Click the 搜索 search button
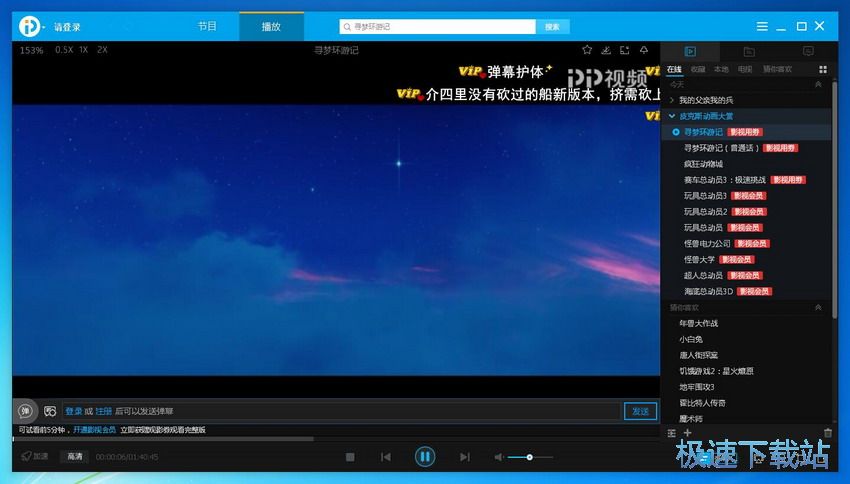Screen dimensions: 850x484 [x=552, y=27]
